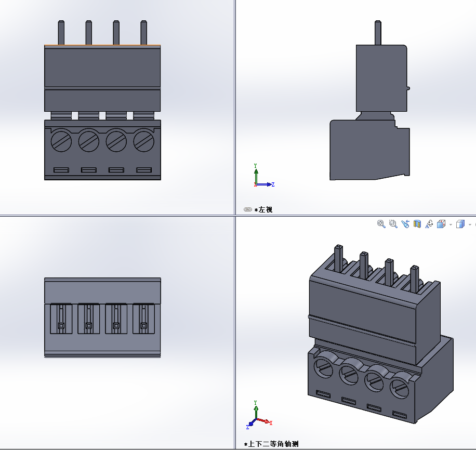Select the Zoom to Area tool
This screenshot has width=476, height=450.
pyautogui.click(x=393, y=224)
